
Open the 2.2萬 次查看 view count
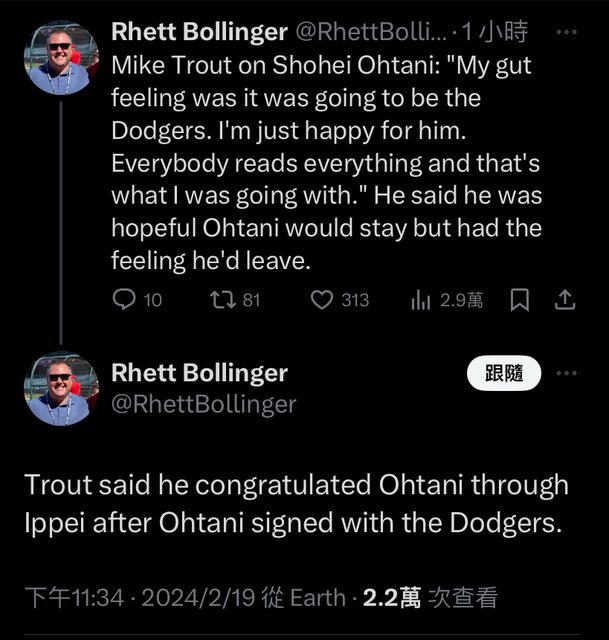coord(429,598)
